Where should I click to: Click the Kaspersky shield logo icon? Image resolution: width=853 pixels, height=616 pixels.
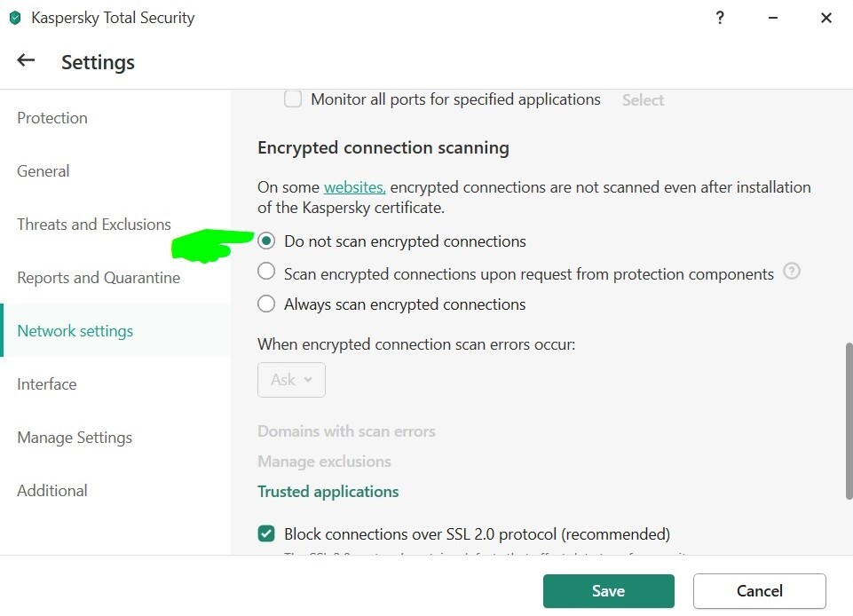click(14, 18)
